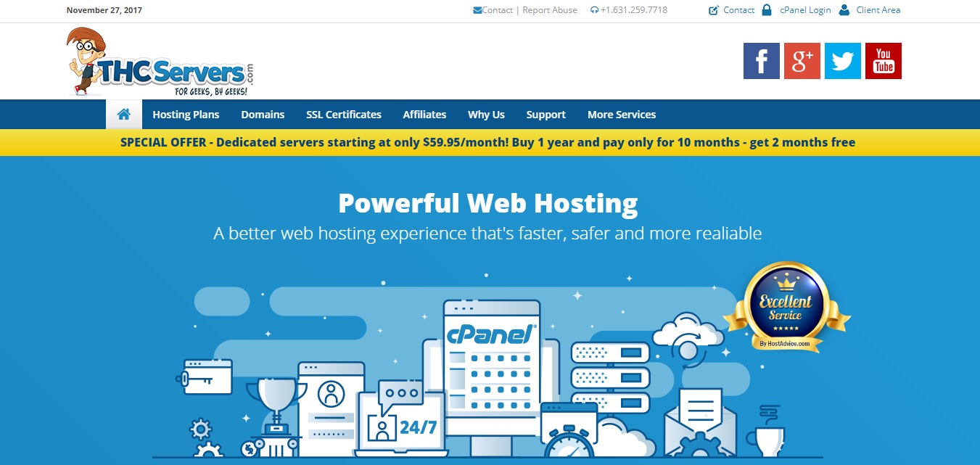This screenshot has width=980, height=465.
Task: Expand the Support menu
Action: tap(545, 115)
